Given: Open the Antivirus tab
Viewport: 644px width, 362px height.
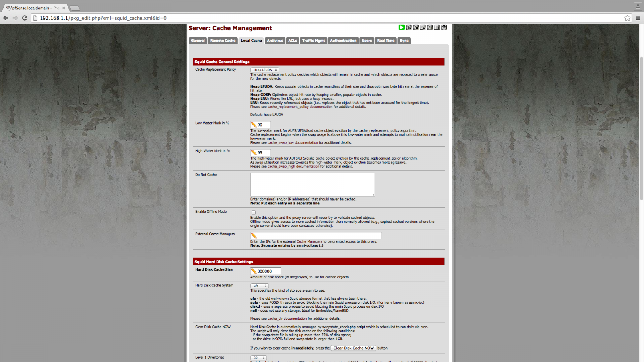Looking at the screenshot, I should click(x=275, y=41).
